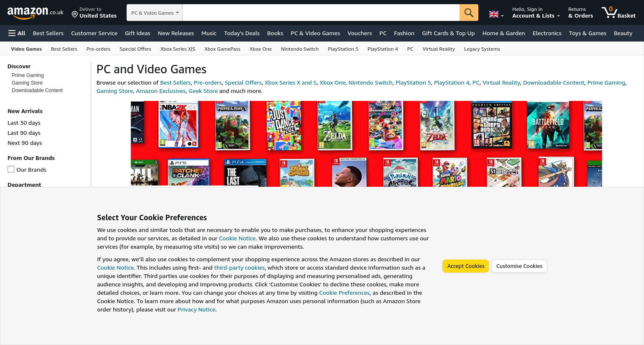This screenshot has height=345, width=644.
Task: Open the Xbox GamePass subnav tab
Action: pyautogui.click(x=222, y=49)
